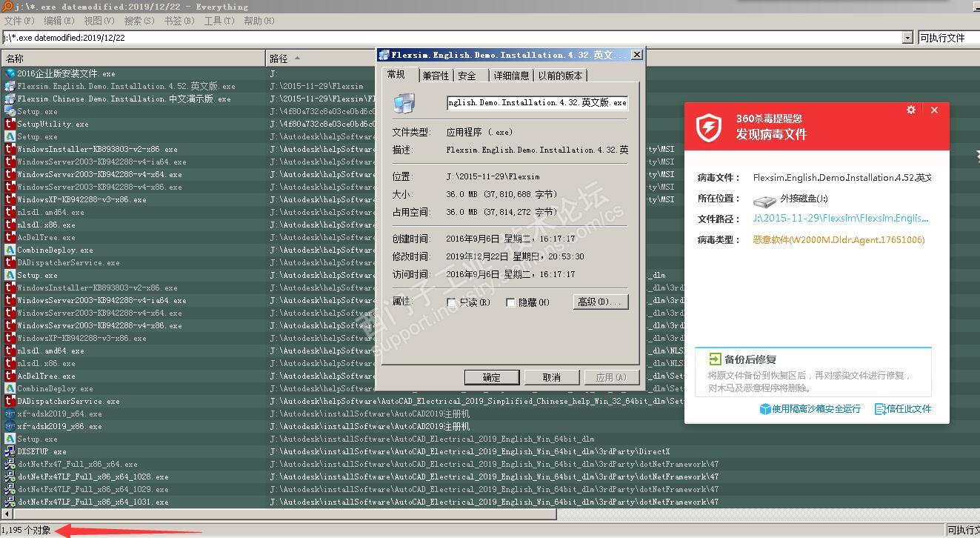Click the Everything magnifier icon in the title bar
Viewport: 980px width, 538px height.
tap(6, 7)
